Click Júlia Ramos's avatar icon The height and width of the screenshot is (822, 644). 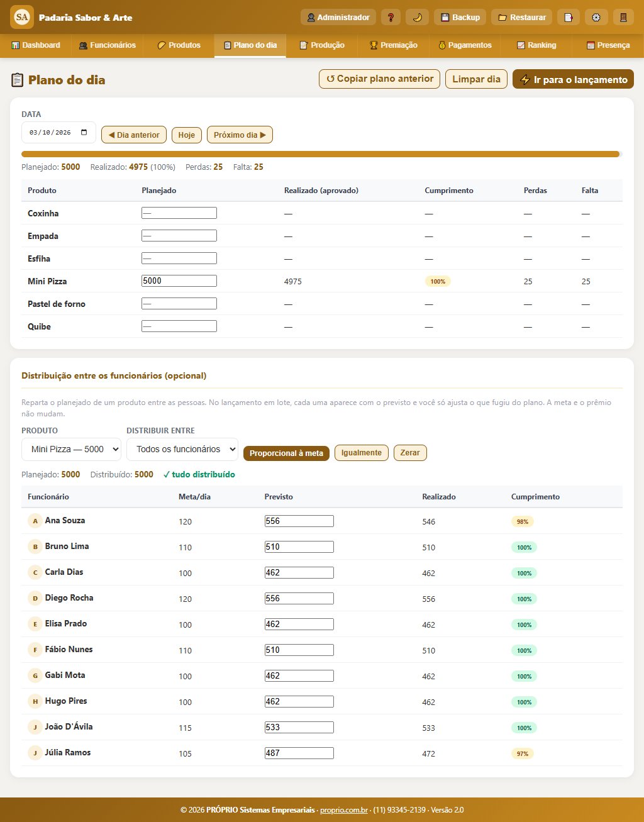pyautogui.click(x=35, y=753)
